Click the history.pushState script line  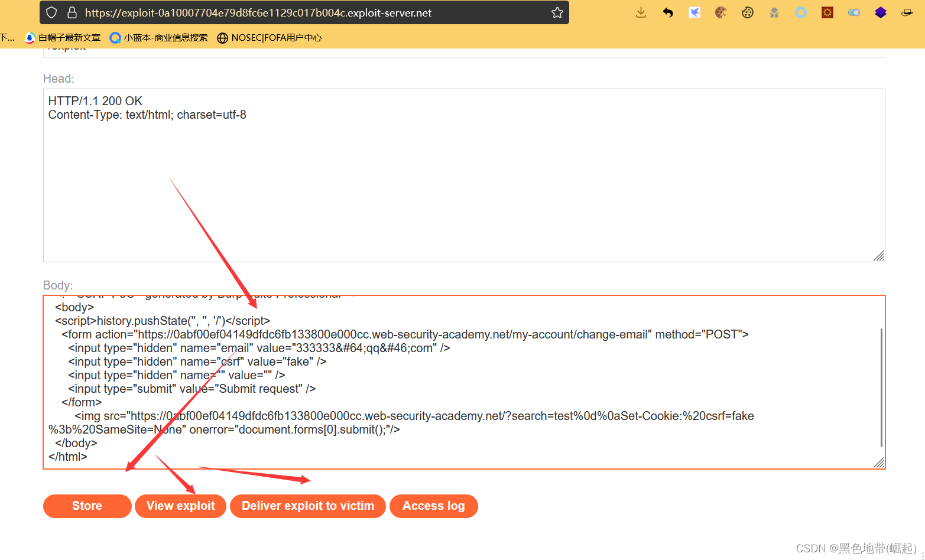tap(163, 321)
